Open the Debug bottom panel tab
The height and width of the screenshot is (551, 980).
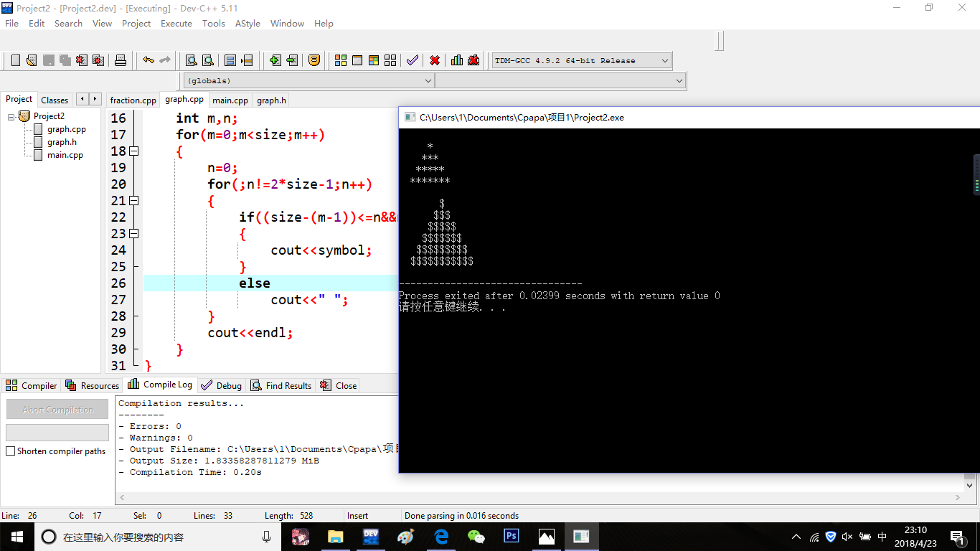coord(222,385)
